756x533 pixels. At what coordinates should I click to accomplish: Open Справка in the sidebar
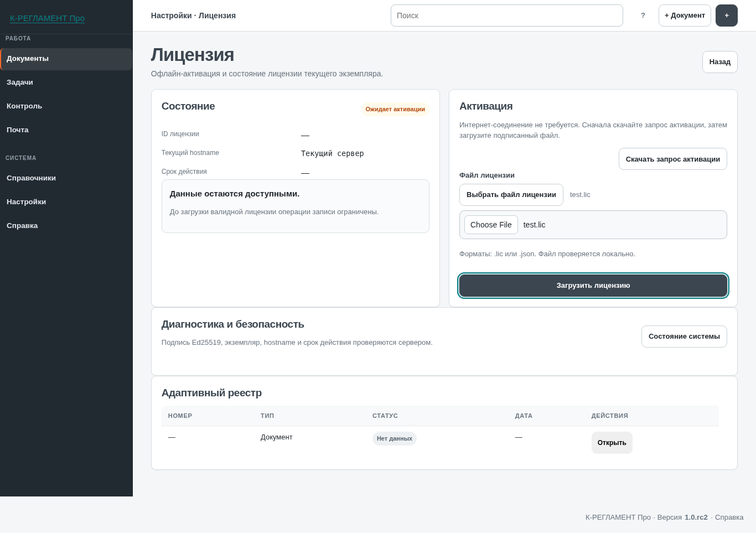(66, 226)
